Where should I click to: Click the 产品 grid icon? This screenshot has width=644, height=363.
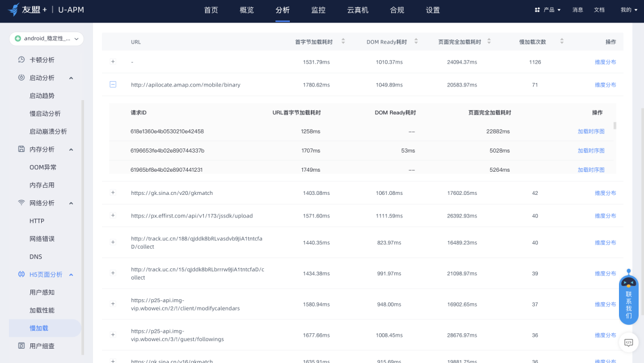click(537, 10)
